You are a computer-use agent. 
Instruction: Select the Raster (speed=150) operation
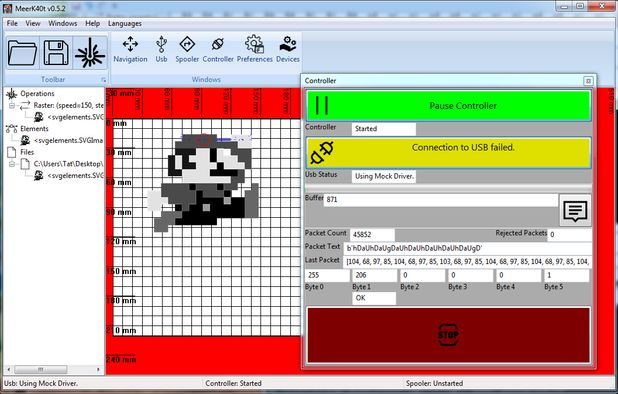point(68,106)
